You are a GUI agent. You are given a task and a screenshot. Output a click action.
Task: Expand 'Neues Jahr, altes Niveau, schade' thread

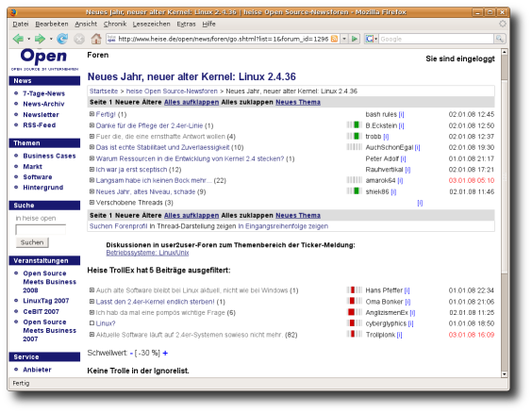coord(91,191)
